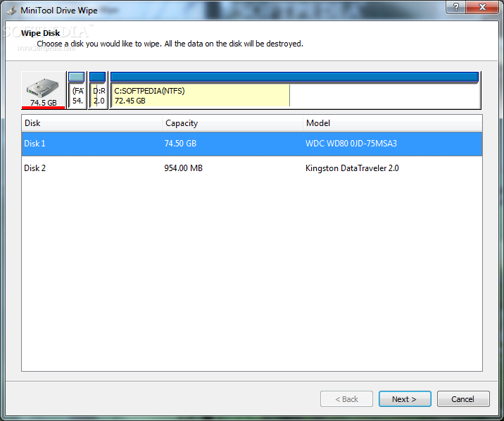
Task: Click the Cancel button
Action: [x=463, y=399]
